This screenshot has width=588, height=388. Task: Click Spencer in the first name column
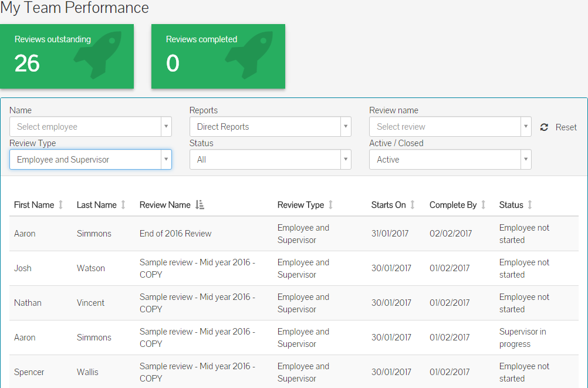click(29, 372)
